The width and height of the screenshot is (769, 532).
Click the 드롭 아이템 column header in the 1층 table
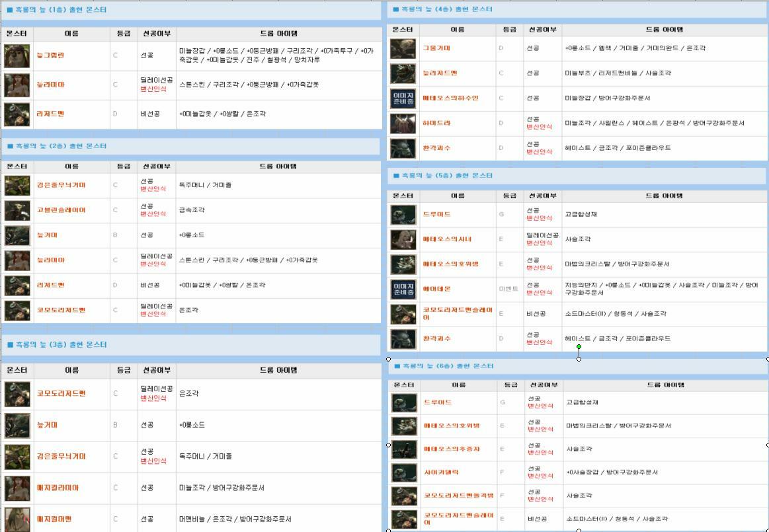click(x=278, y=34)
